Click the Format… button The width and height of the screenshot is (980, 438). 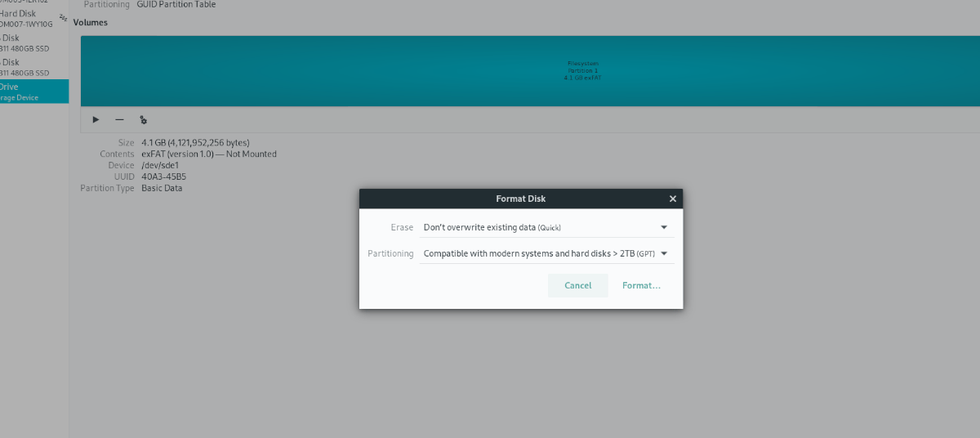tap(641, 285)
